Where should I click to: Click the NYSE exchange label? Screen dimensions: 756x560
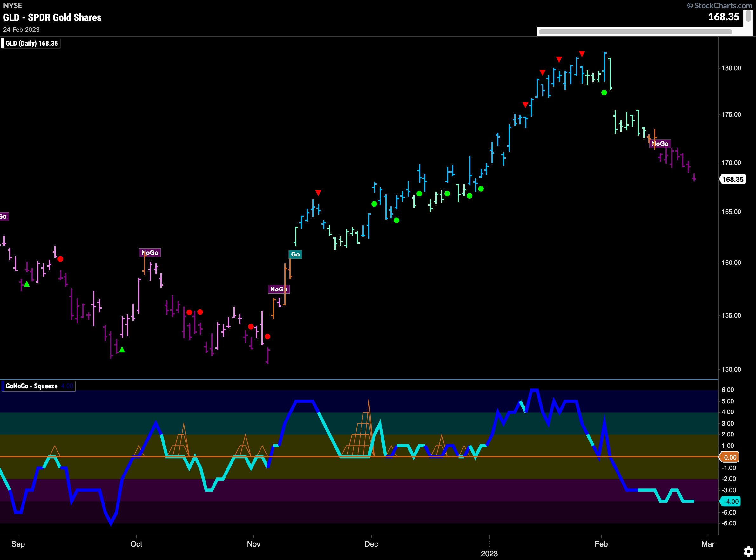12,5
